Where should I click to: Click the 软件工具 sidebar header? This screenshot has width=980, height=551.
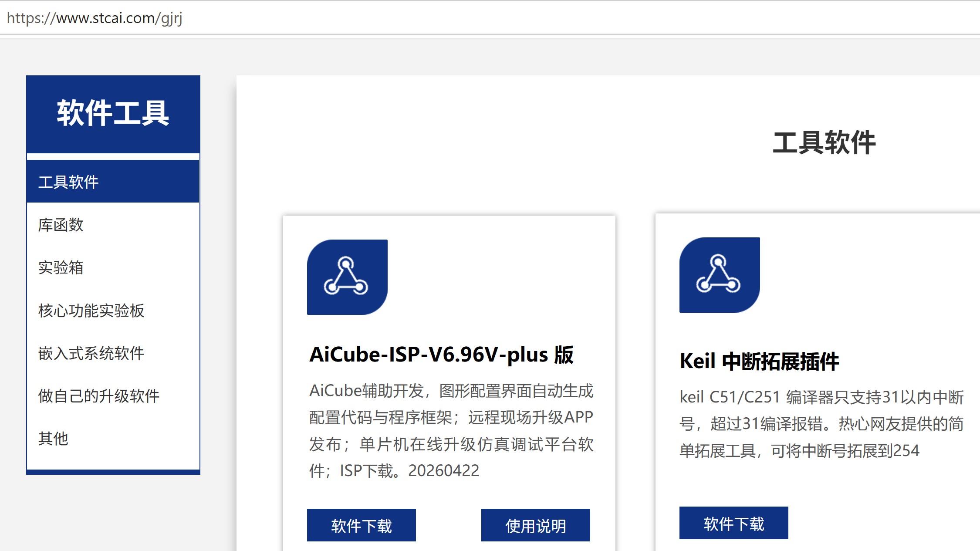[113, 114]
